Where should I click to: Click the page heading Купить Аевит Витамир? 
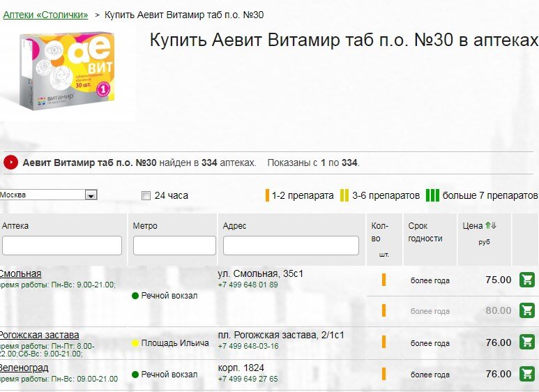343,40
